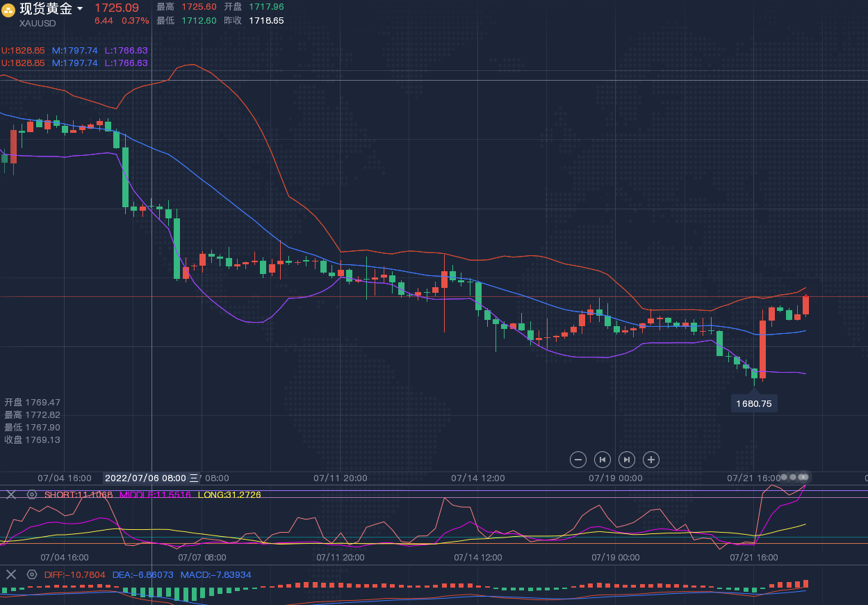Click the 1680.75 low price label

pyautogui.click(x=754, y=403)
